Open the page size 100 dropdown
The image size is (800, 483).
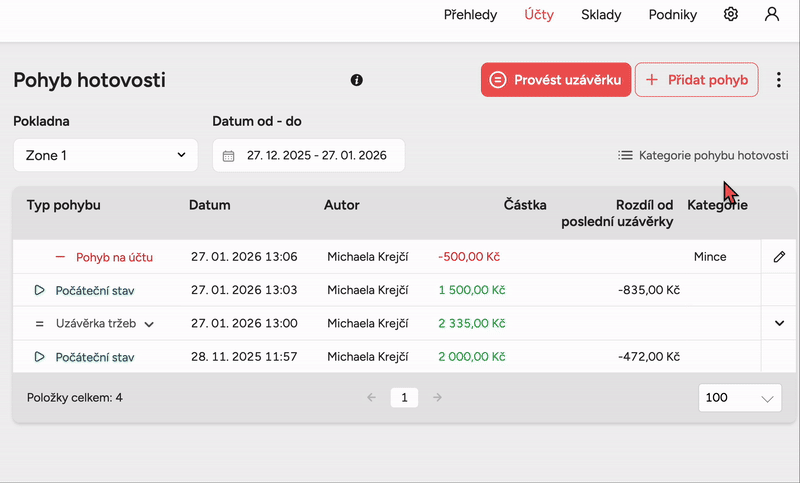[x=740, y=397]
